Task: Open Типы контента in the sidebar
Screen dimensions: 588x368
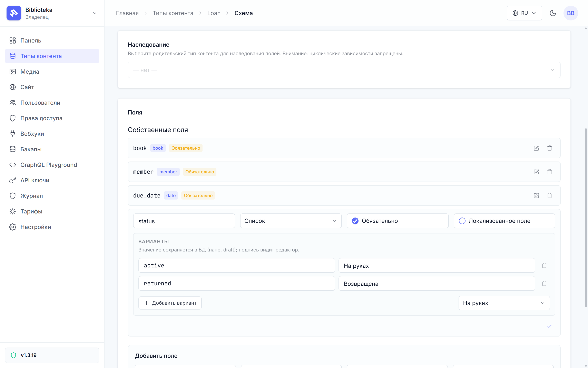Action: coord(52,56)
